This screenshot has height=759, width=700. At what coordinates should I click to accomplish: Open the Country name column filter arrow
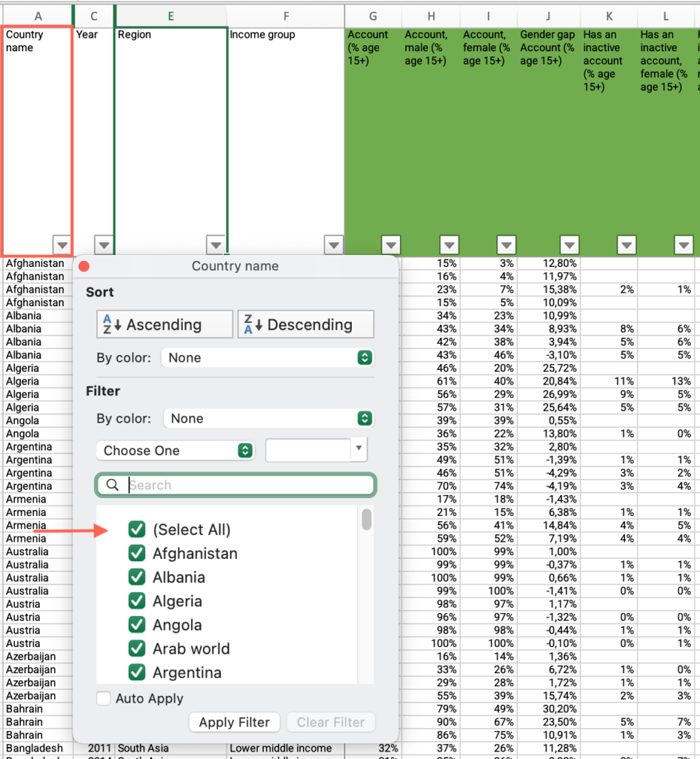pos(62,245)
